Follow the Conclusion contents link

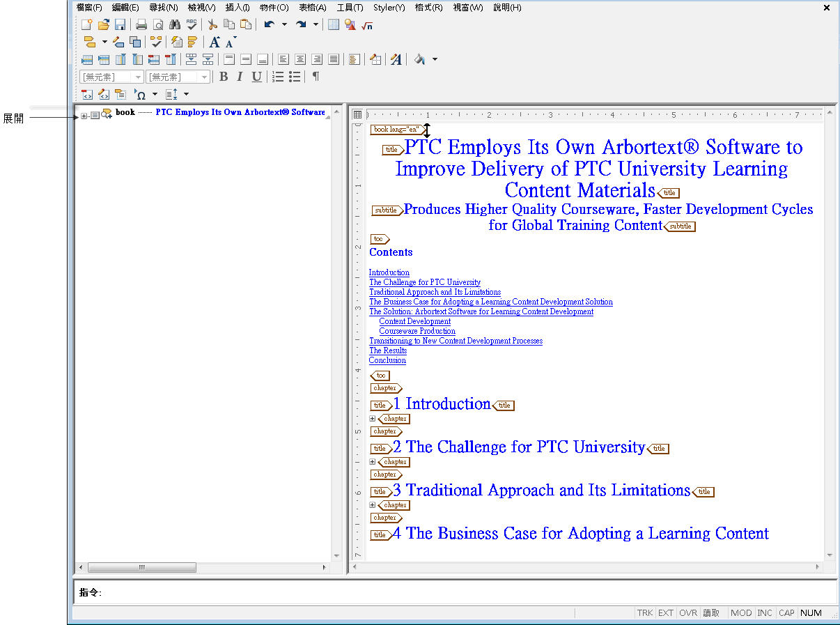coord(387,360)
